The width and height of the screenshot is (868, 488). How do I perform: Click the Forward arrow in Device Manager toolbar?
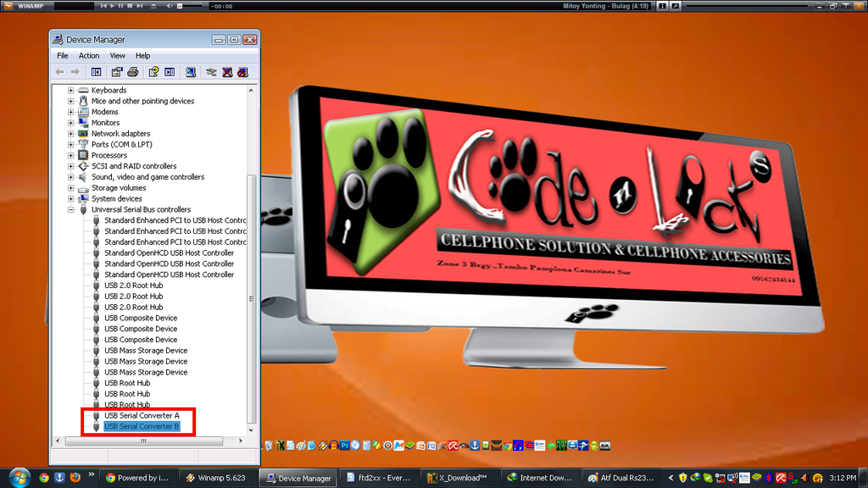[x=75, y=72]
